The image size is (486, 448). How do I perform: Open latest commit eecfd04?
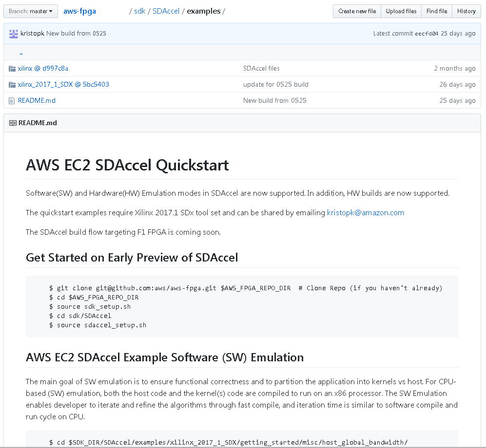427,34
